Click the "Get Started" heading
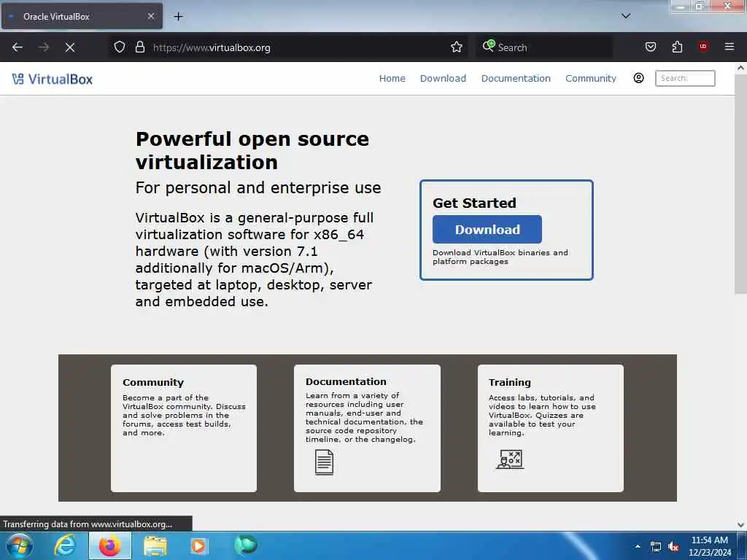The height and width of the screenshot is (560, 747). pyautogui.click(x=474, y=203)
